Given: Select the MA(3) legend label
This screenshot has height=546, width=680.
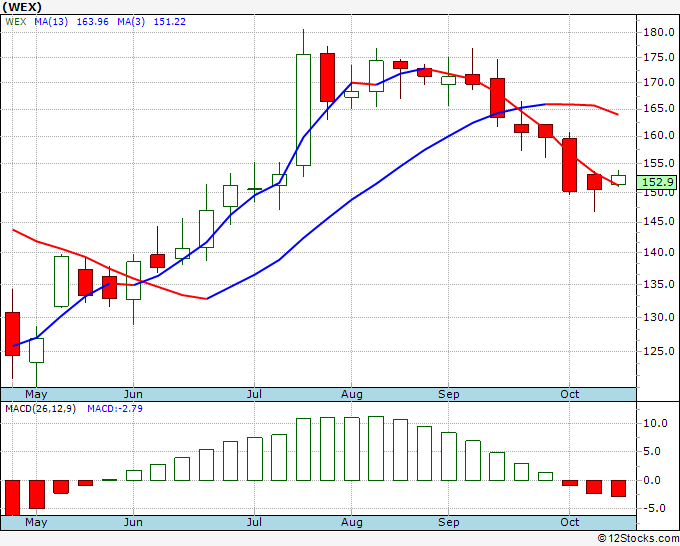Looking at the screenshot, I should 131,21.
